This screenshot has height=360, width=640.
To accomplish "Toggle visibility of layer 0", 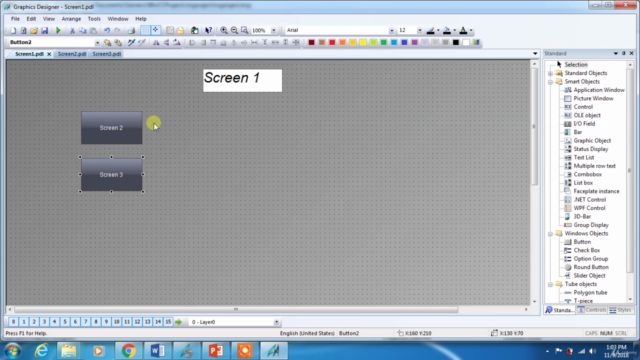I will tap(13, 322).
